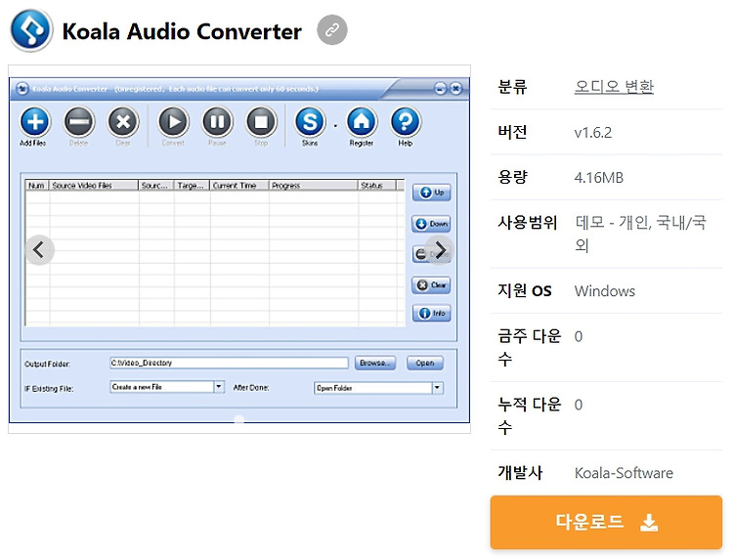Screen dimensions: 733x560
Task: Close the Koala Audio Converter app window
Action: tap(455, 88)
